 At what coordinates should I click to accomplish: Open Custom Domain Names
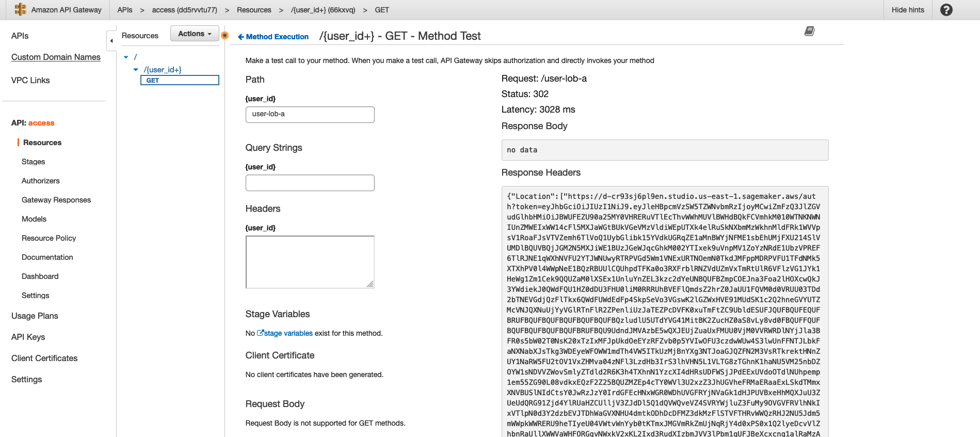click(56, 57)
